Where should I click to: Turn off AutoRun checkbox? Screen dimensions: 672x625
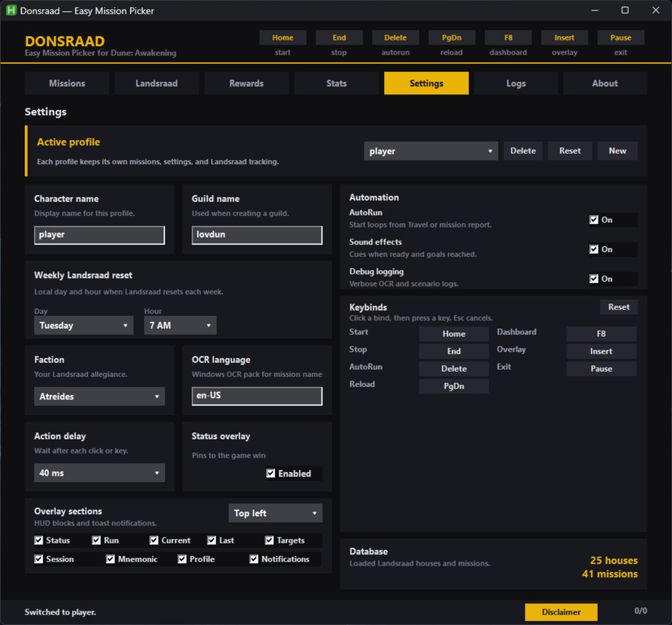click(594, 220)
